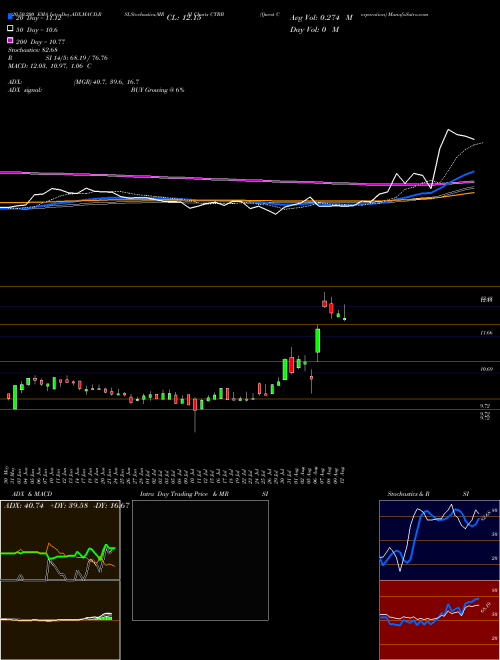Click the blue 20 Day EMA legend swatch
The height and width of the screenshot is (660, 500).
(10, 18)
